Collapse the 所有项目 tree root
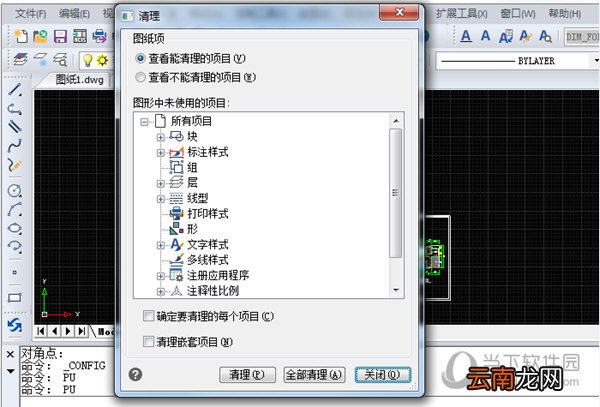The width and height of the screenshot is (600, 407). click(144, 122)
